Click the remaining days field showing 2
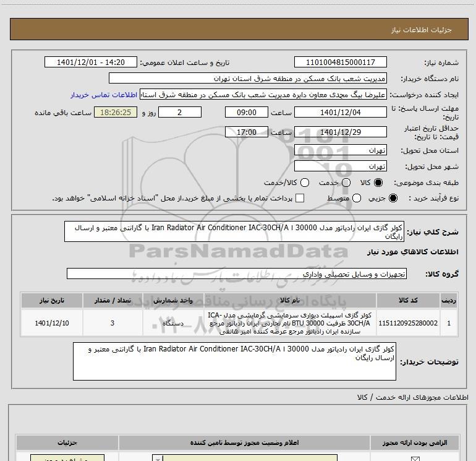 [x=180, y=112]
